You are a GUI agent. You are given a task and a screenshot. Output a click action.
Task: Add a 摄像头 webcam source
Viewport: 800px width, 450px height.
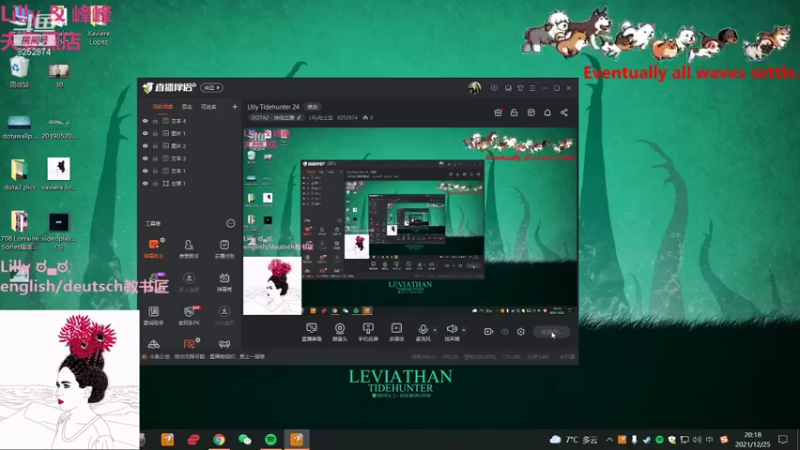339,332
